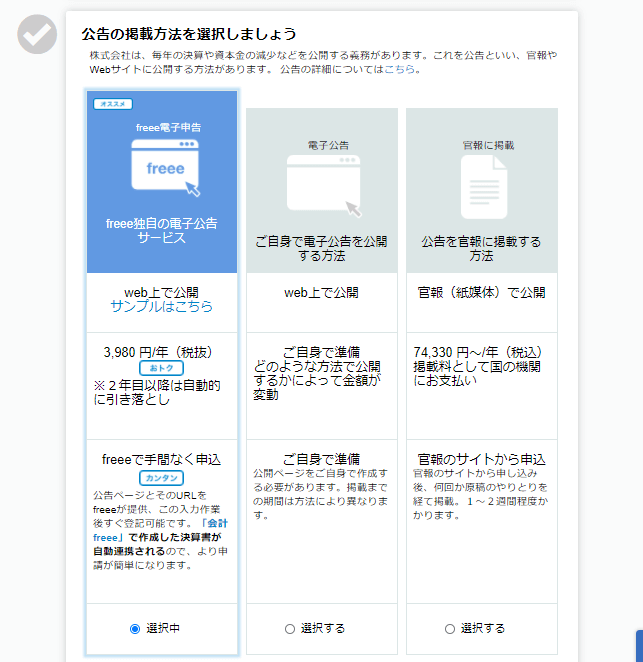Image resolution: width=643 pixels, height=662 pixels.
Task: Click the freee独自の電子公告サービス card header
Action: pos(162,182)
